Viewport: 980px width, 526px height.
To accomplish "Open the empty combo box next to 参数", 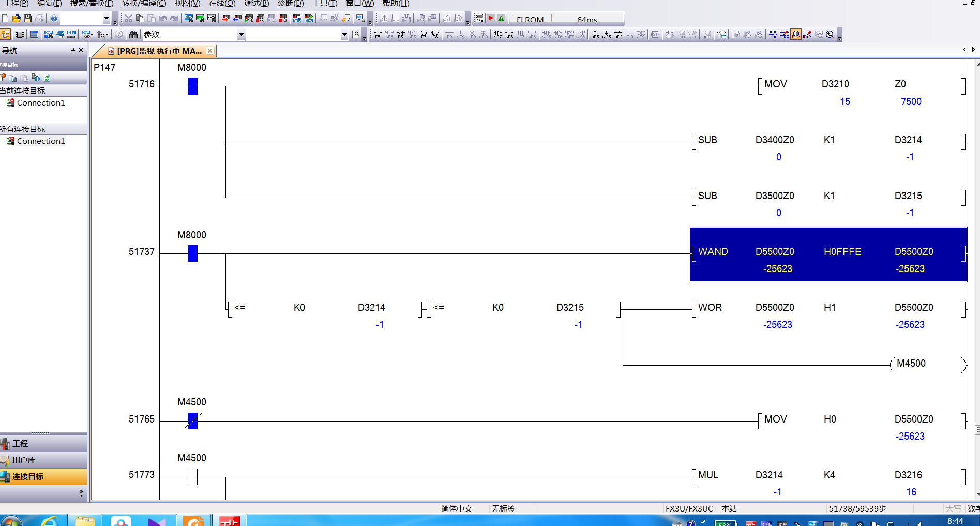I will (344, 35).
